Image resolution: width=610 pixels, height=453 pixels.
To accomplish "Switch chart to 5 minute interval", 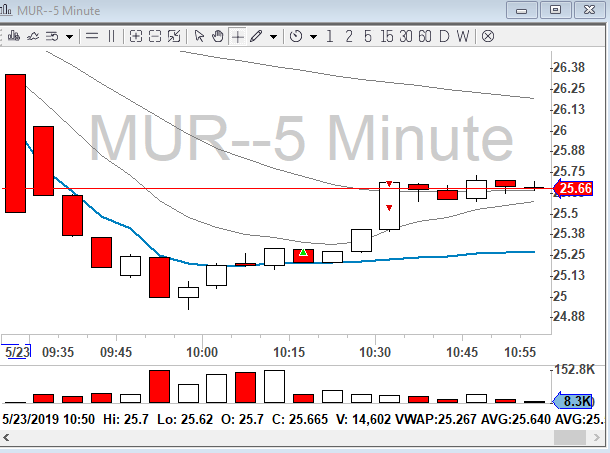I will 368,37.
